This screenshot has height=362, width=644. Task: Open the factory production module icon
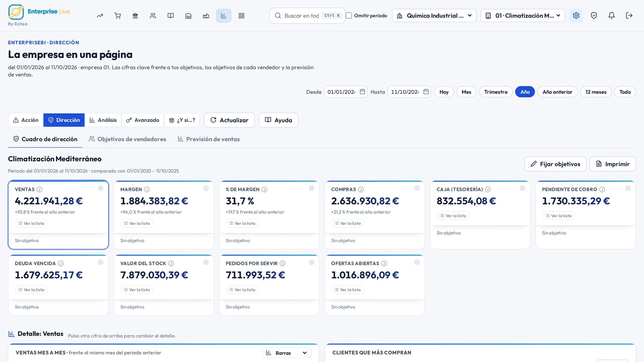(206, 16)
